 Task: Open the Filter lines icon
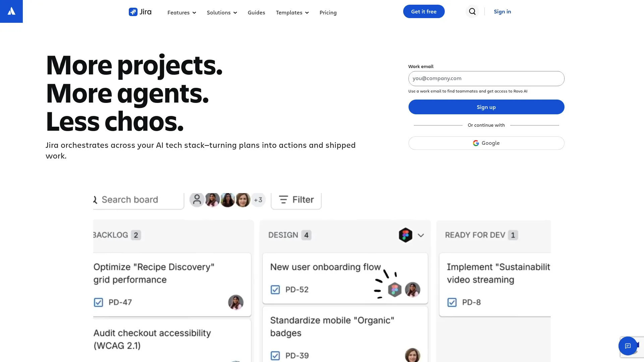click(283, 200)
